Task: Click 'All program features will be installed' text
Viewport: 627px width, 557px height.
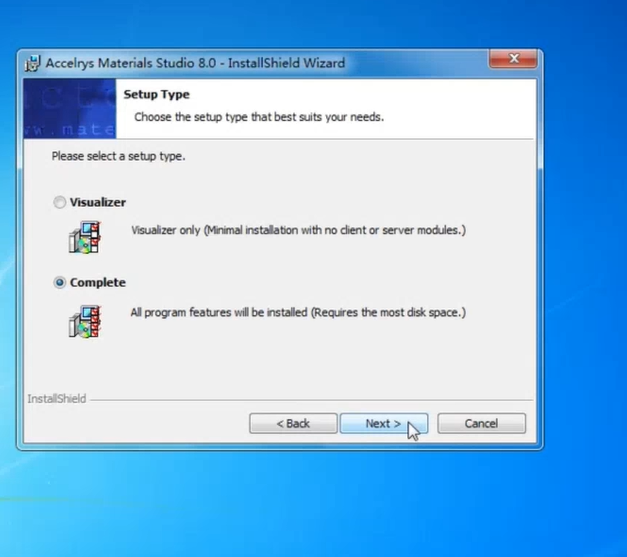Action: pos(298,312)
